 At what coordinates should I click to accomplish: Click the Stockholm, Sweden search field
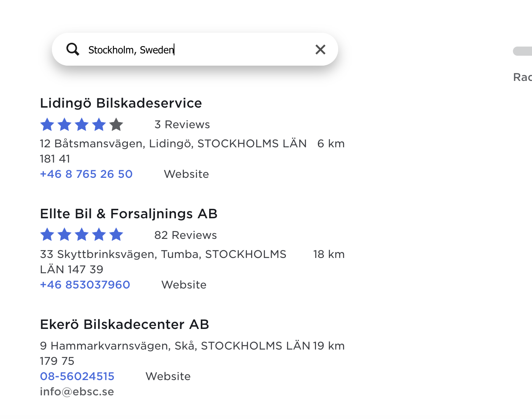click(195, 50)
